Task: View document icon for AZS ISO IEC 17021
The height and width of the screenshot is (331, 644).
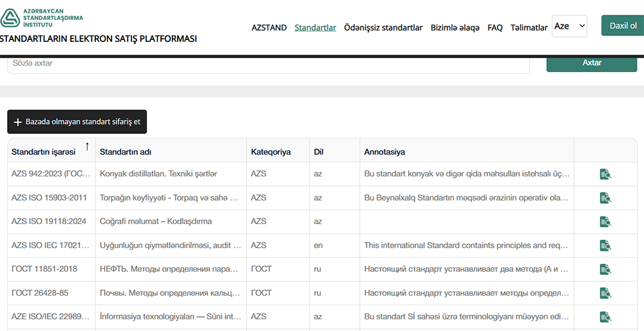Action: click(605, 245)
